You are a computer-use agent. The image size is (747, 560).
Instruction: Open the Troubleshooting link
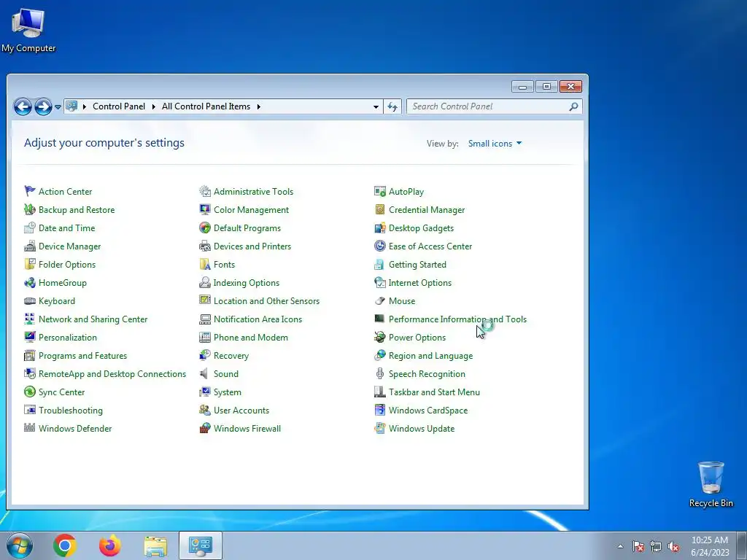coord(71,411)
